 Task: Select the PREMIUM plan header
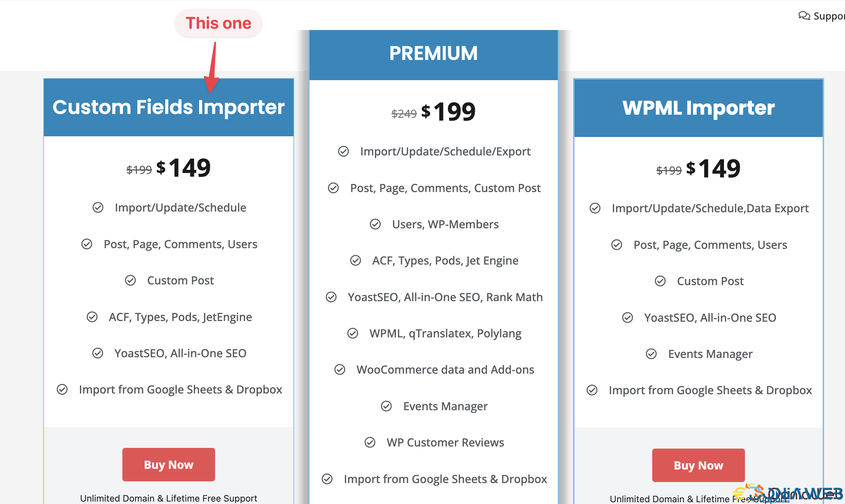click(434, 55)
